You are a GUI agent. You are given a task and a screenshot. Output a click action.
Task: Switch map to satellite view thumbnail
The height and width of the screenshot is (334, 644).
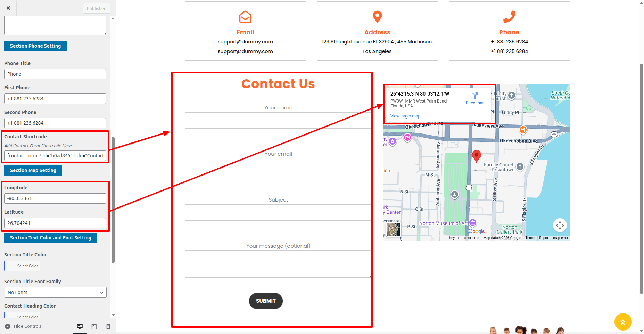394,229
